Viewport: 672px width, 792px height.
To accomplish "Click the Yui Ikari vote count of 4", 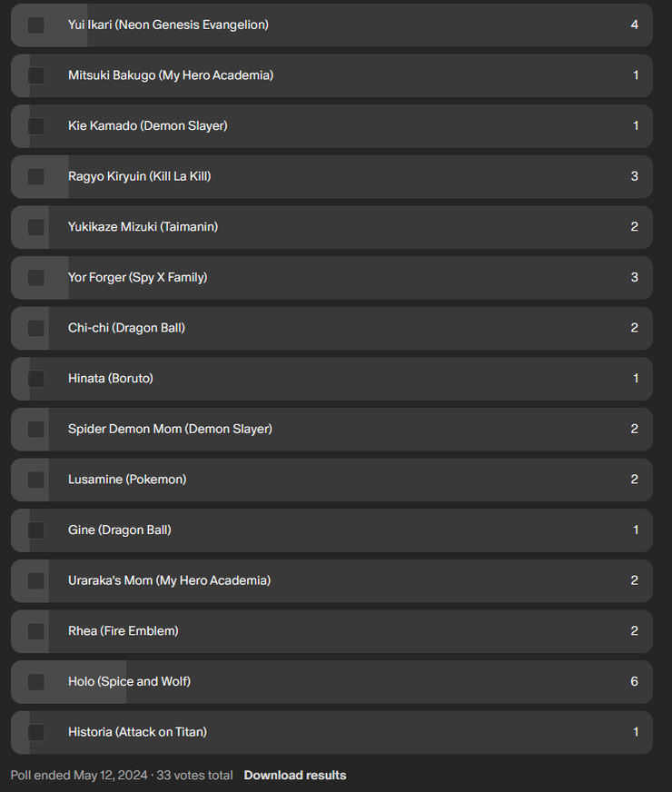I will 634,25.
